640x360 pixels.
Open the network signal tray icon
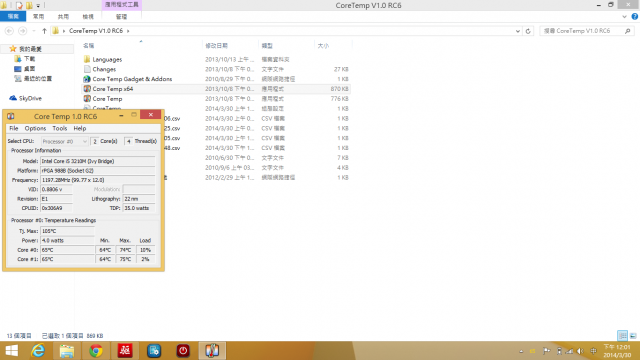[569, 351]
